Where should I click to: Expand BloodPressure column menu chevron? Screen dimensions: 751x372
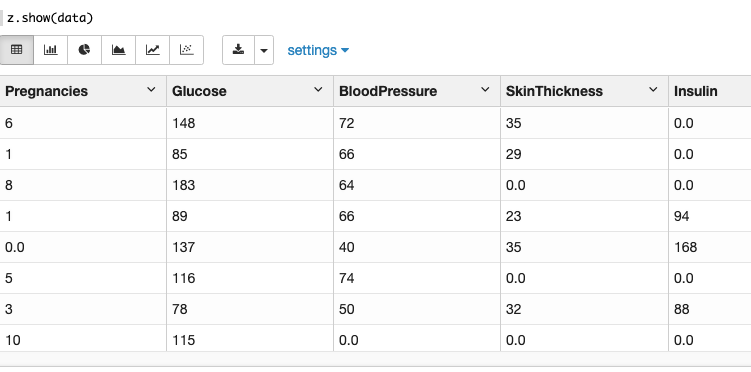[x=485, y=90]
